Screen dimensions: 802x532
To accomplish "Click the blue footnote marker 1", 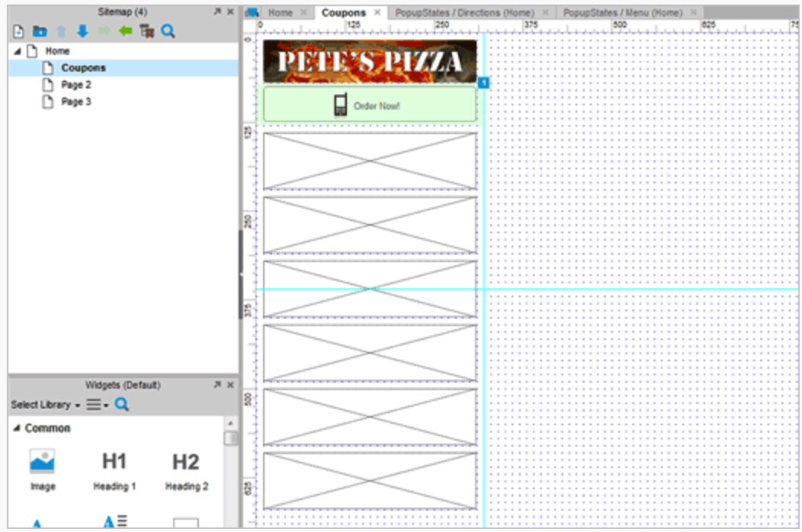I will (483, 82).
